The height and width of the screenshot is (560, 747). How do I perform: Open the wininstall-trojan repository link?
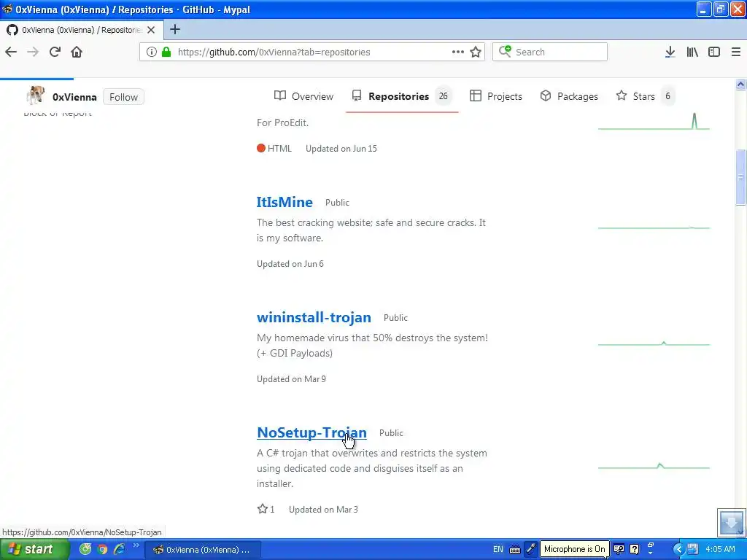[x=314, y=317]
